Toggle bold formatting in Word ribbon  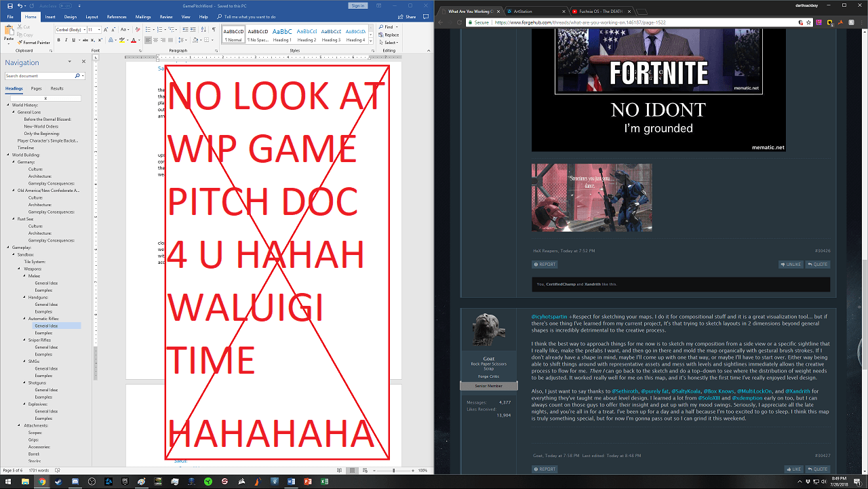click(x=58, y=40)
